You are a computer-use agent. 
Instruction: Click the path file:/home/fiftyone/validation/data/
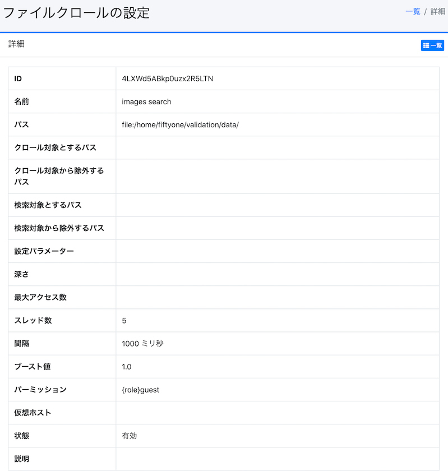point(181,125)
